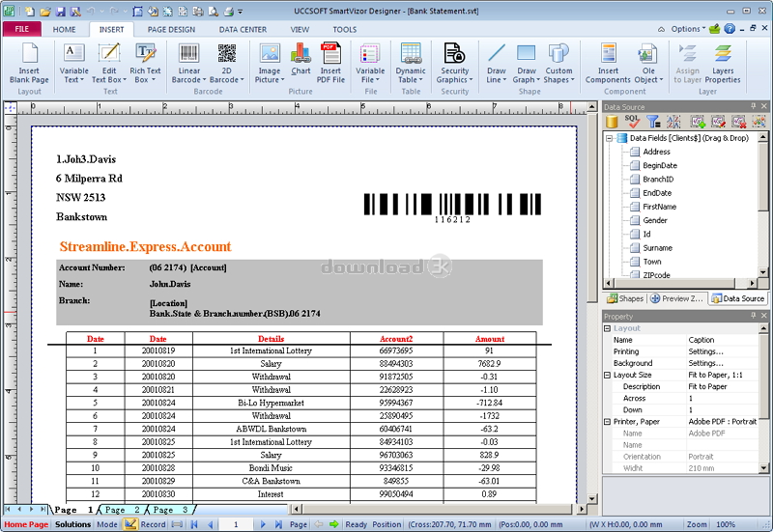Switch to the PAGE DESIGN ribbon tab
This screenshot has width=773, height=532.
[x=171, y=30]
